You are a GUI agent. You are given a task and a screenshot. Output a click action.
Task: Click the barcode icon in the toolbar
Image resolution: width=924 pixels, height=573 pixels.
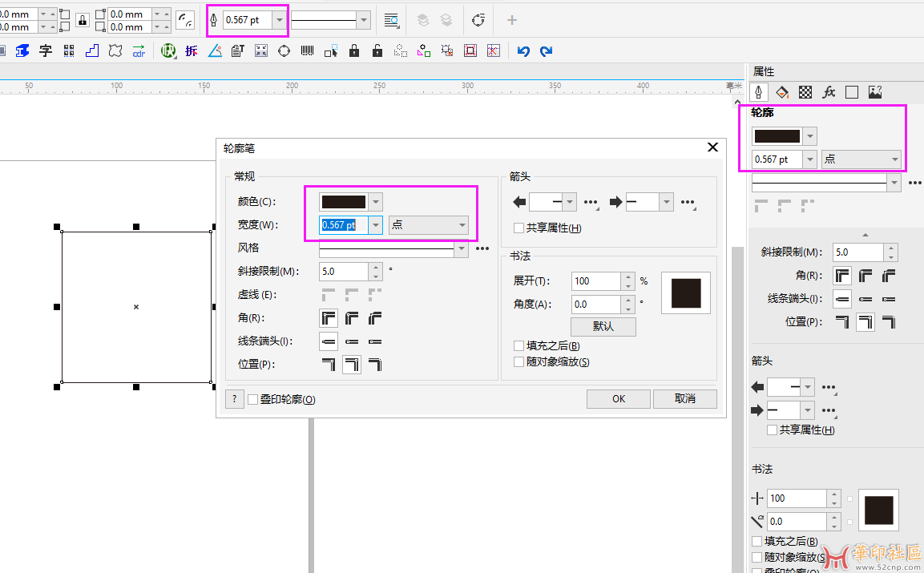[x=307, y=51]
